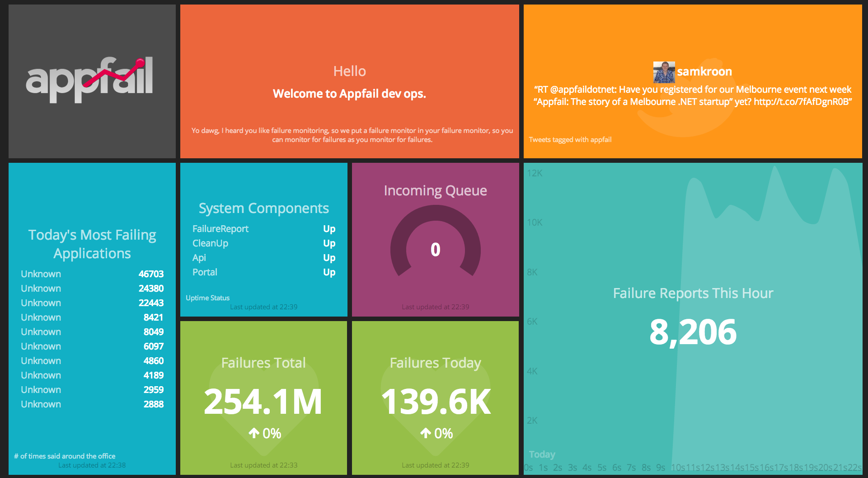Click the 12K y-axis label
This screenshot has width=868, height=478.
coord(535,173)
